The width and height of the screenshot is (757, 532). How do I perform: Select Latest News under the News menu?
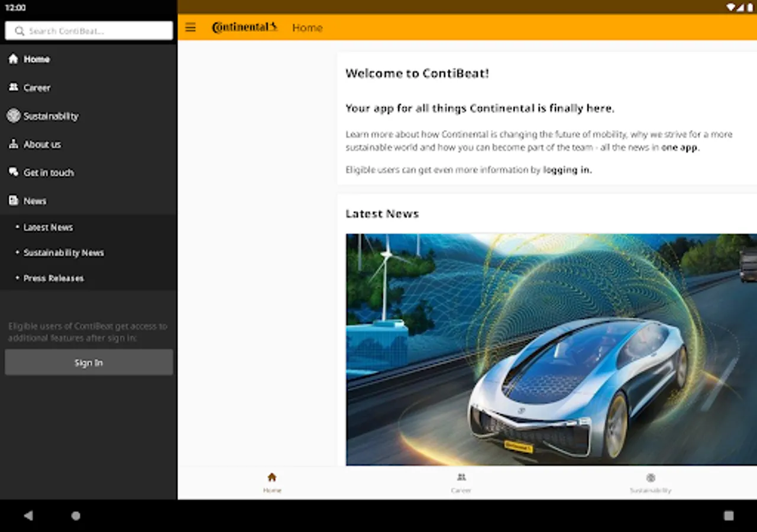point(48,227)
